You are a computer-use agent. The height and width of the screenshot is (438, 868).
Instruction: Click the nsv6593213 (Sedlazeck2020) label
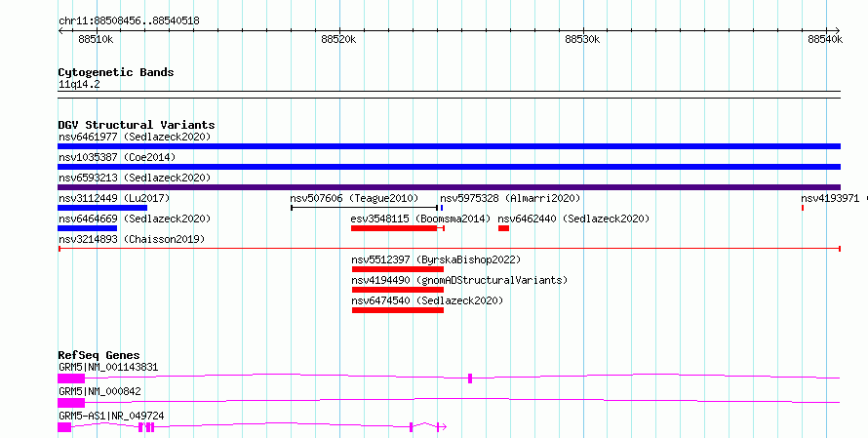pos(135,178)
